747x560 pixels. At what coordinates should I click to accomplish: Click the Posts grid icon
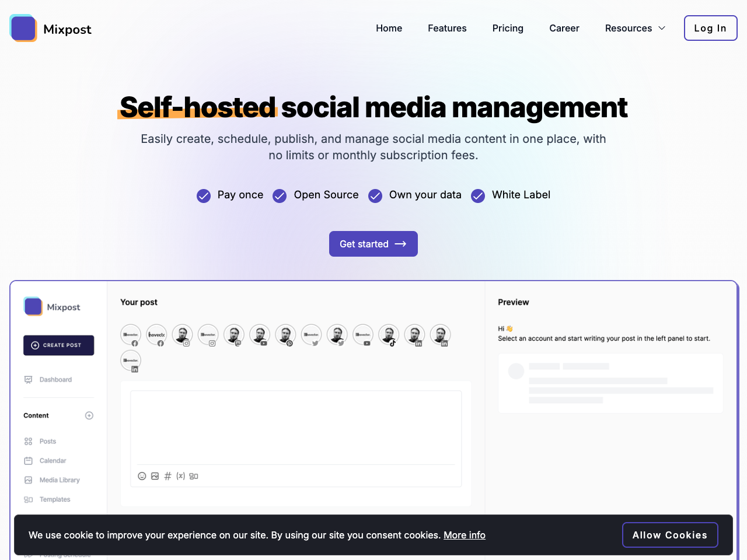28,442
